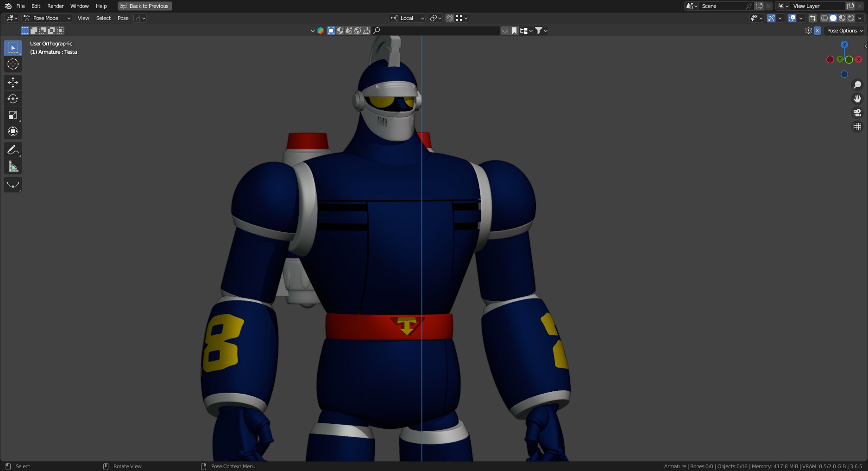Click the new View Layer duplicate icon
868x471 pixels.
coord(850,6)
